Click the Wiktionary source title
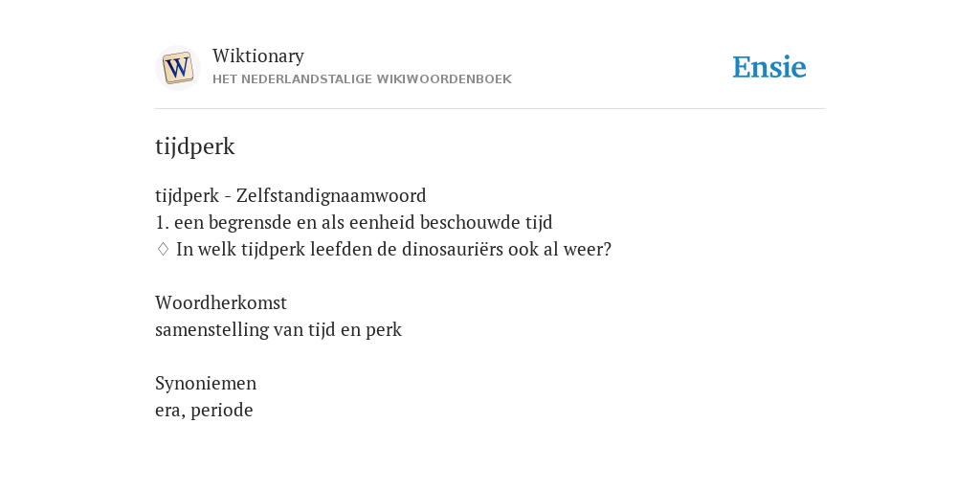This screenshot has width=980, height=490. tap(258, 56)
